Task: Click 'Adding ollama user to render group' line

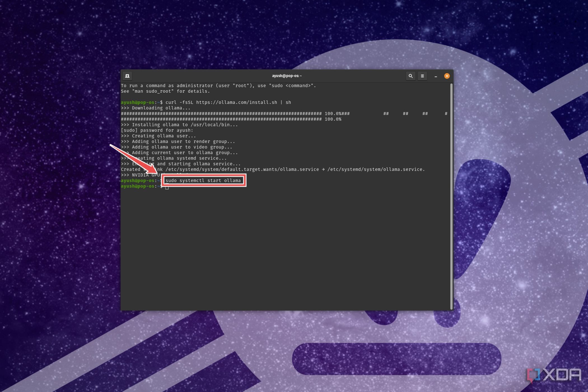Action: click(178, 142)
